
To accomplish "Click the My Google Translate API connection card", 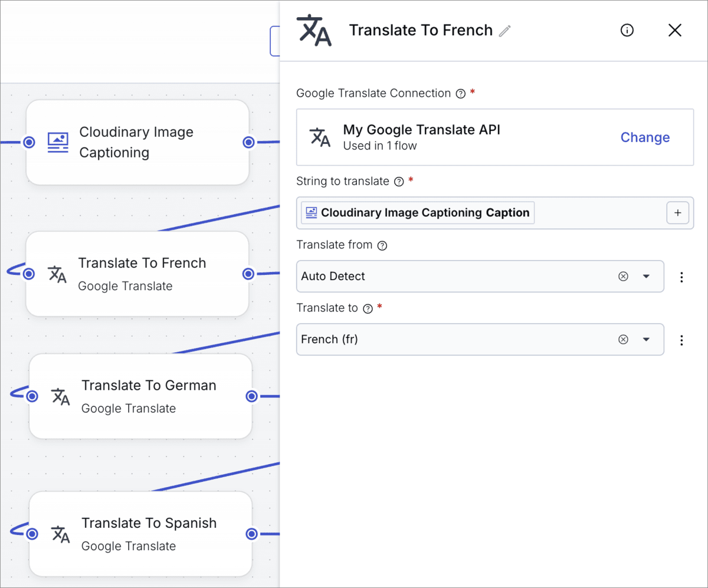I will coord(495,137).
